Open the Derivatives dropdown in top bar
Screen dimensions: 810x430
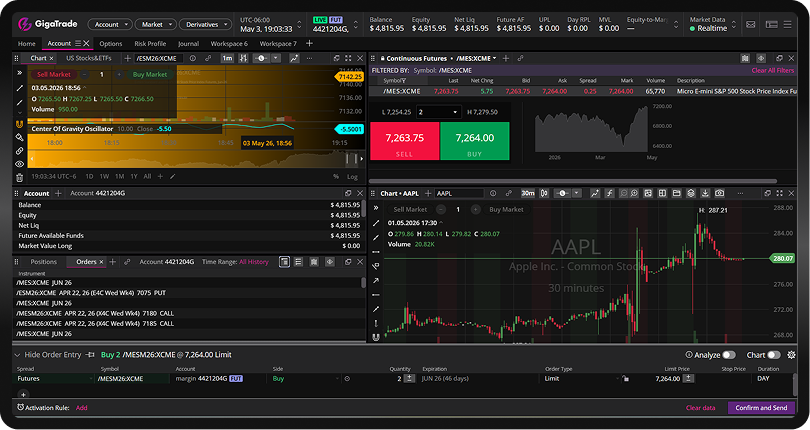coord(206,24)
